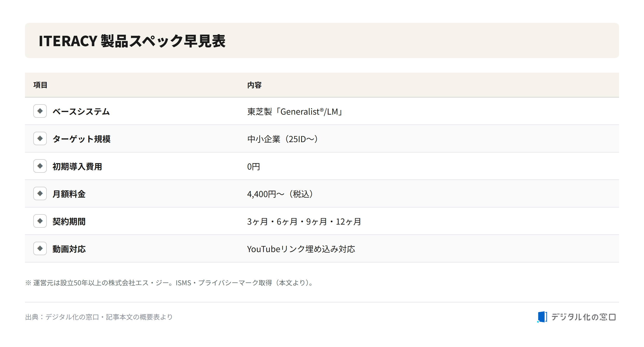Image resolution: width=644 pixels, height=347 pixels.
Task: Select the 初期導入費用 row label
Action: click(77, 166)
